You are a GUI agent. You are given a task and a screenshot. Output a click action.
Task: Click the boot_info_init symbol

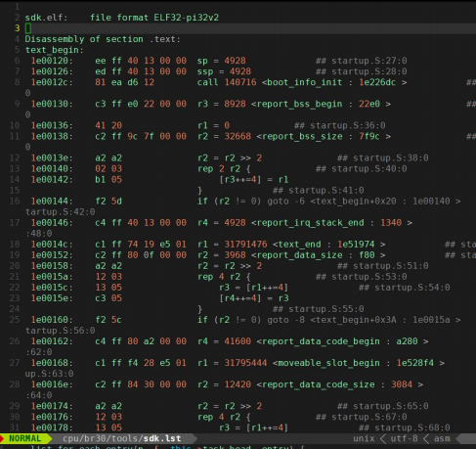pyautogui.click(x=305, y=82)
